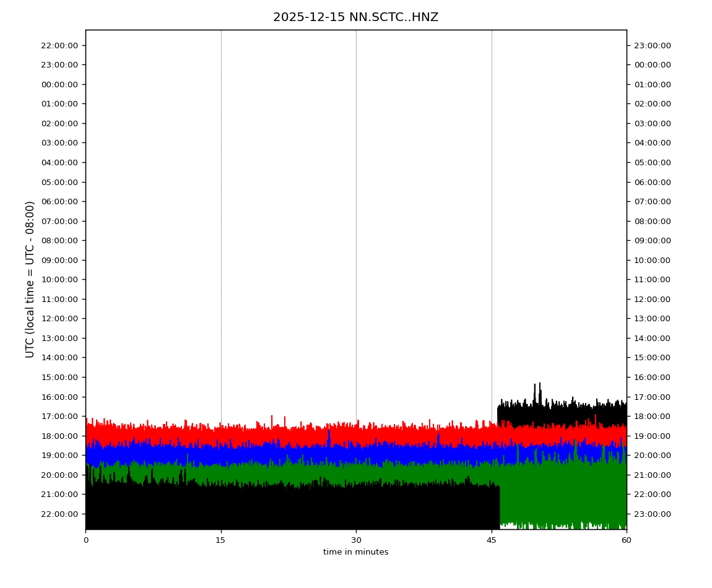Click the 12:00:00 label on the left axis
Screen dimensions: 712x588
pyautogui.click(x=59, y=318)
